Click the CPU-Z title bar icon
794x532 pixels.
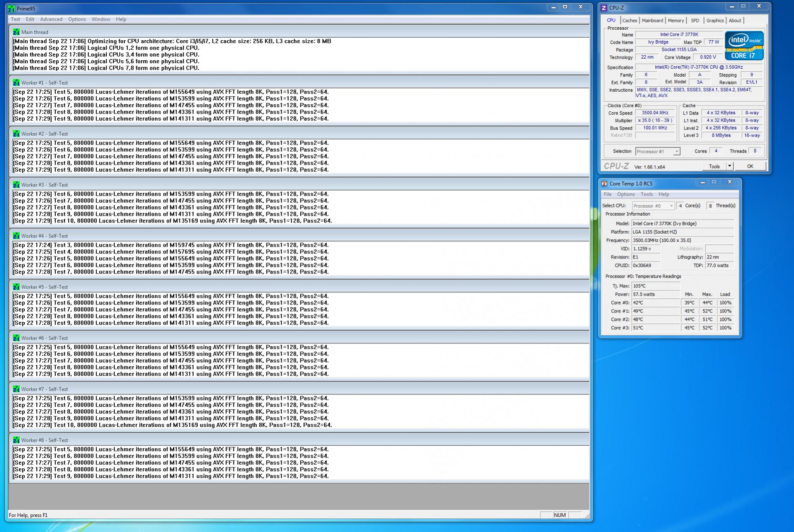pyautogui.click(x=604, y=8)
